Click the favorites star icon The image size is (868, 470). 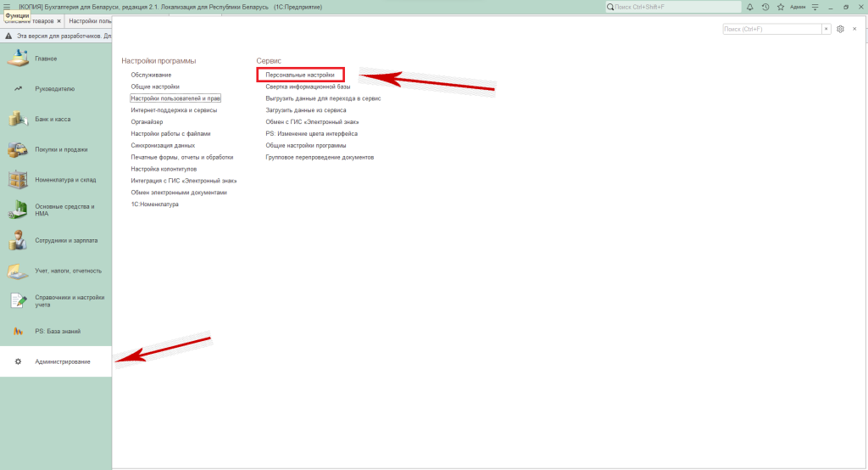point(780,7)
